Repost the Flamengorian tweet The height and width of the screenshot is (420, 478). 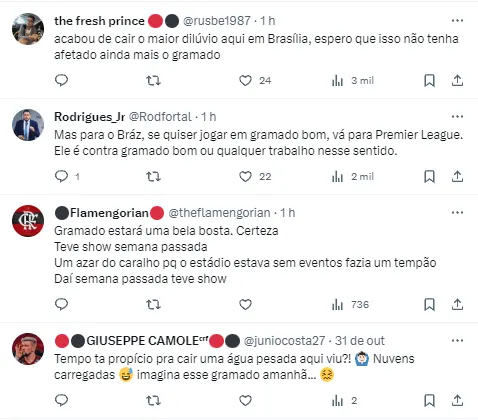click(x=154, y=304)
